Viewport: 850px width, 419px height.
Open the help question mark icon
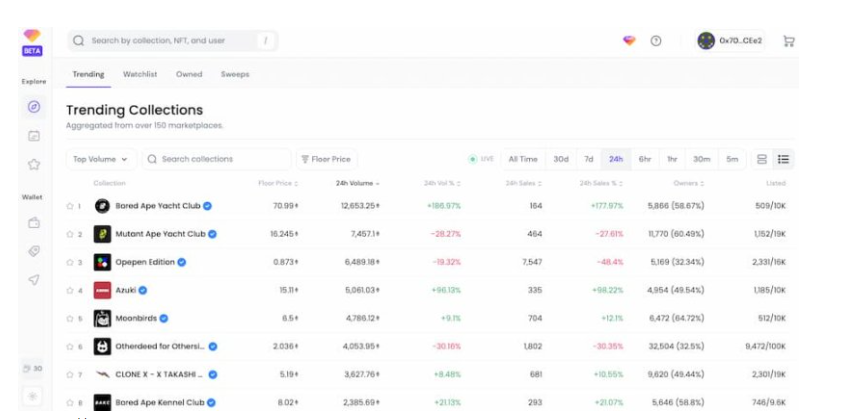(x=656, y=41)
